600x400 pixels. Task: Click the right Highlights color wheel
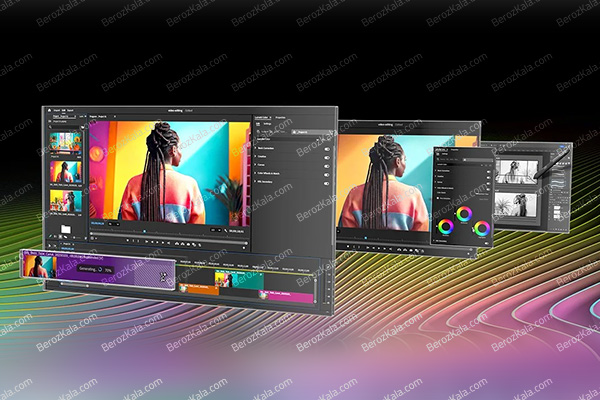click(x=482, y=229)
